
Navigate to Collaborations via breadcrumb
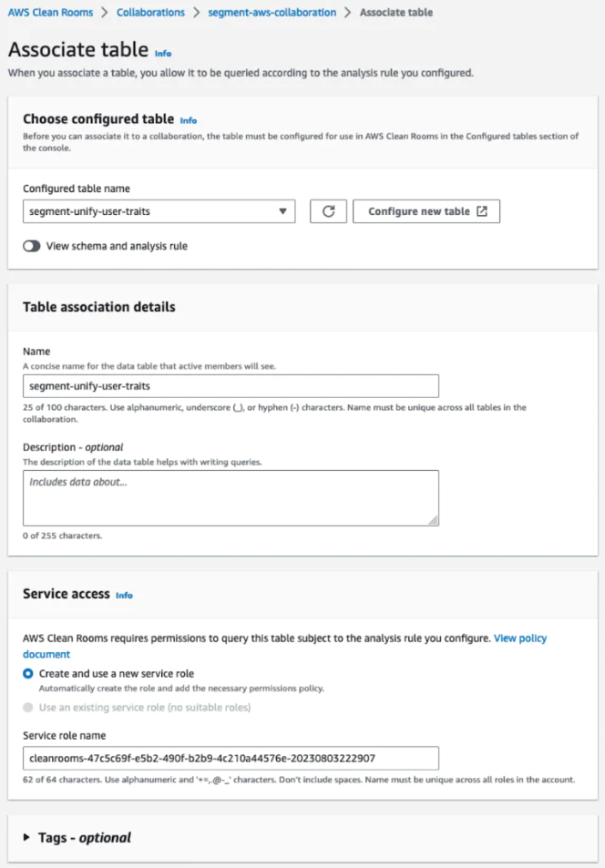click(150, 13)
